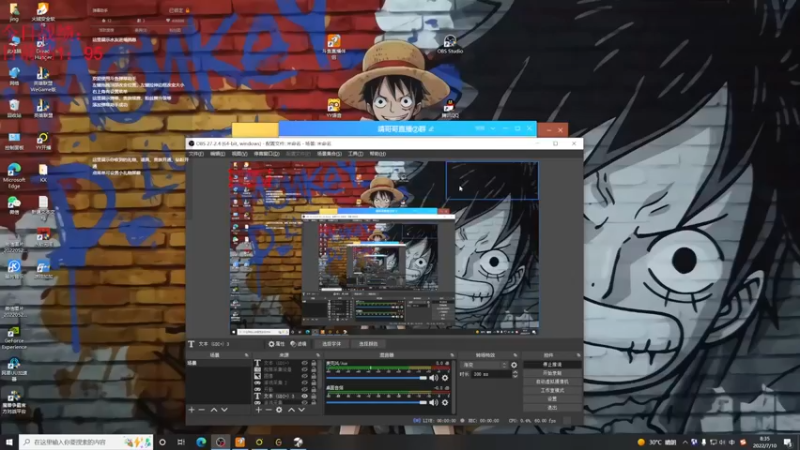
Task: Select the 回收站 recycle bin desktop icon
Action: (x=14, y=108)
